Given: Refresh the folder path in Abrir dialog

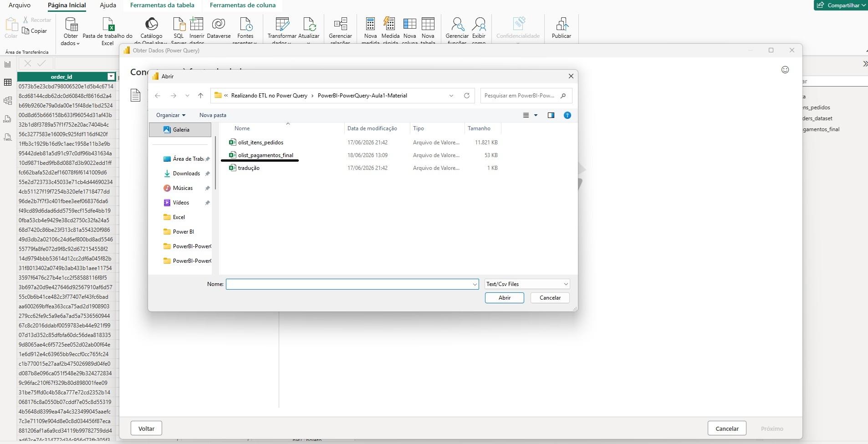Looking at the screenshot, I should click(466, 96).
